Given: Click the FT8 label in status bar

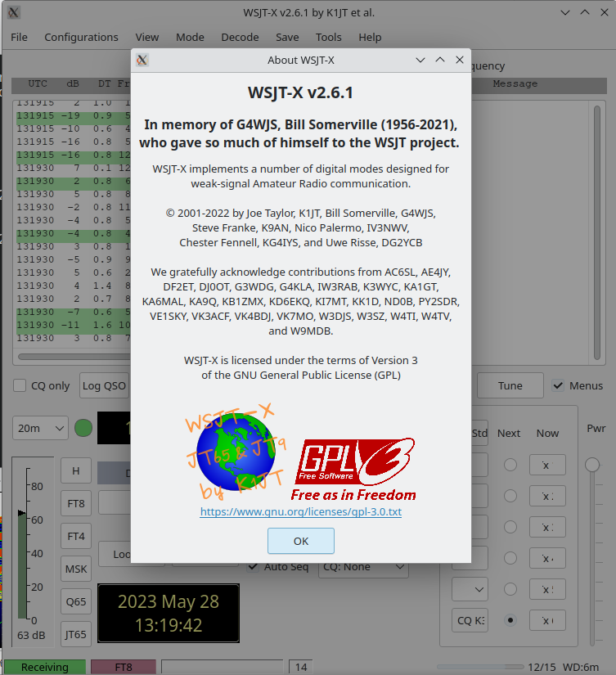Looking at the screenshot, I should pyautogui.click(x=124, y=667).
